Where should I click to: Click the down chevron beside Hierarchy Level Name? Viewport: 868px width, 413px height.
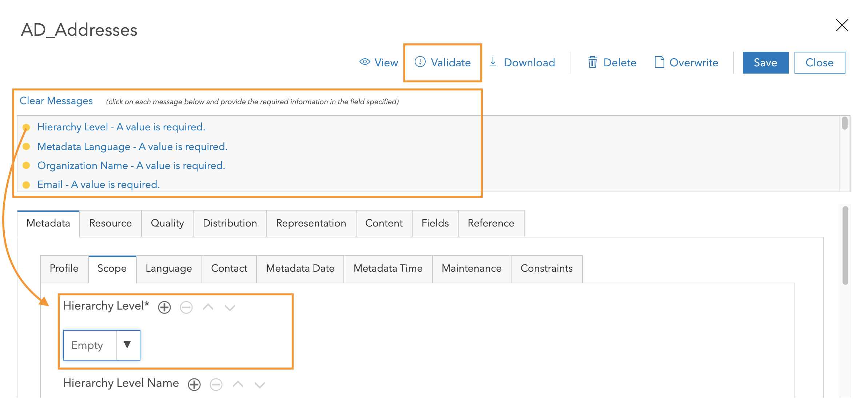coord(260,385)
